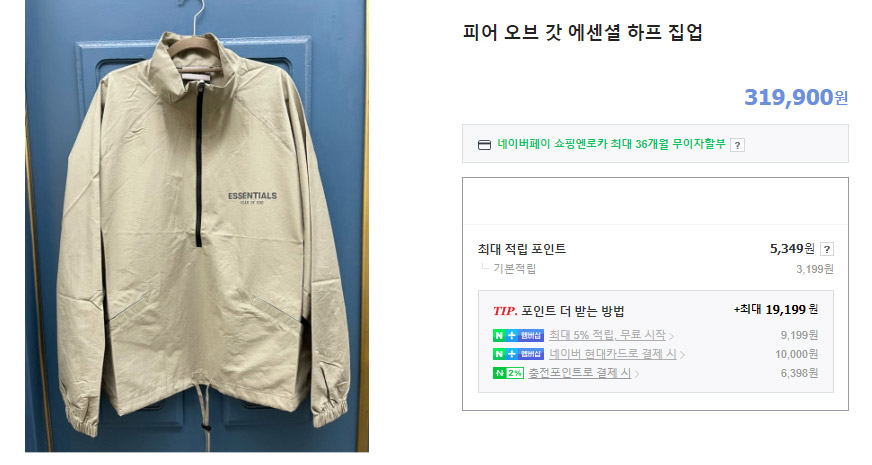Expand the chevron after 무료 시작
The image size is (872, 465).
pos(671,337)
